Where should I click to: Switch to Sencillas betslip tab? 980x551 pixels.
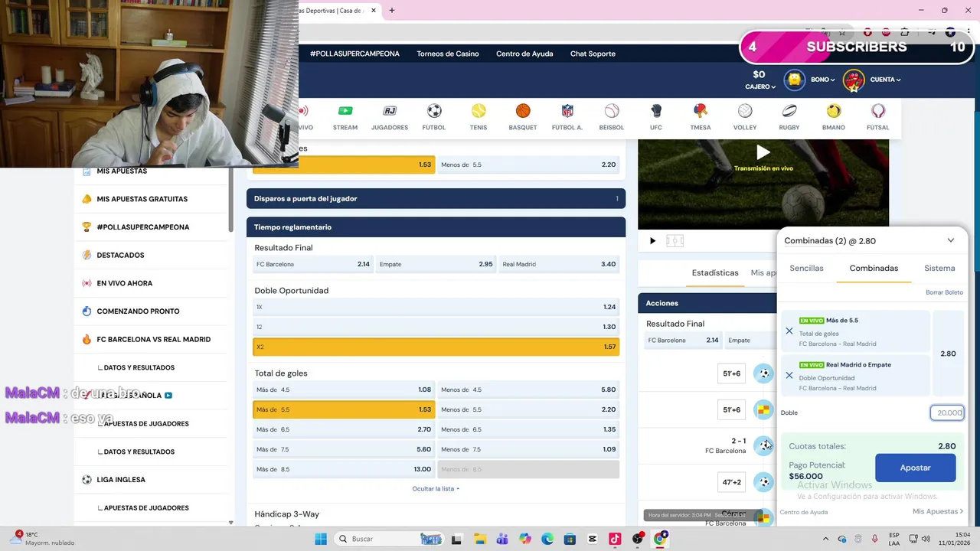coord(806,269)
